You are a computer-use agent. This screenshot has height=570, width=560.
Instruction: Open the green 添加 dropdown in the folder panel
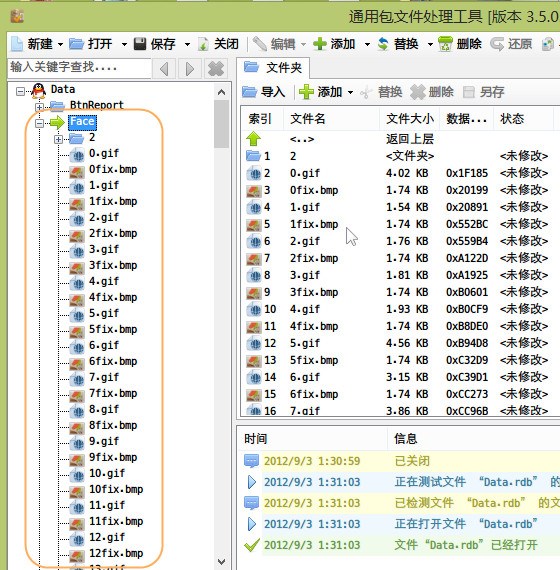[x=350, y=92]
